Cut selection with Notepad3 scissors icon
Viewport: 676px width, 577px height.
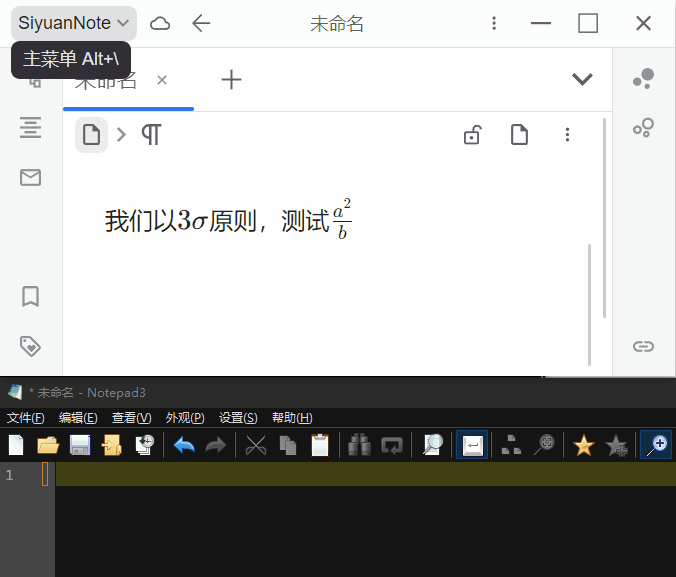point(256,445)
